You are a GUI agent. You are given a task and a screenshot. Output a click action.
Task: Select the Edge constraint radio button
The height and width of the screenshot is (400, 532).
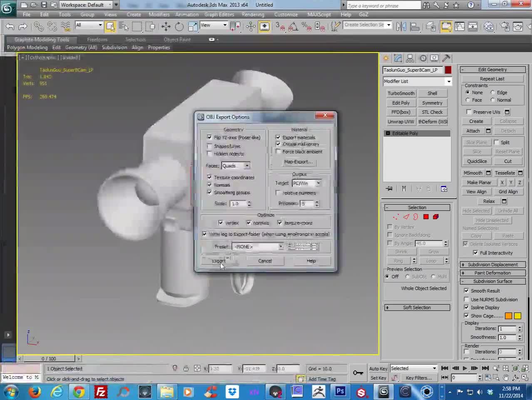pos(493,92)
